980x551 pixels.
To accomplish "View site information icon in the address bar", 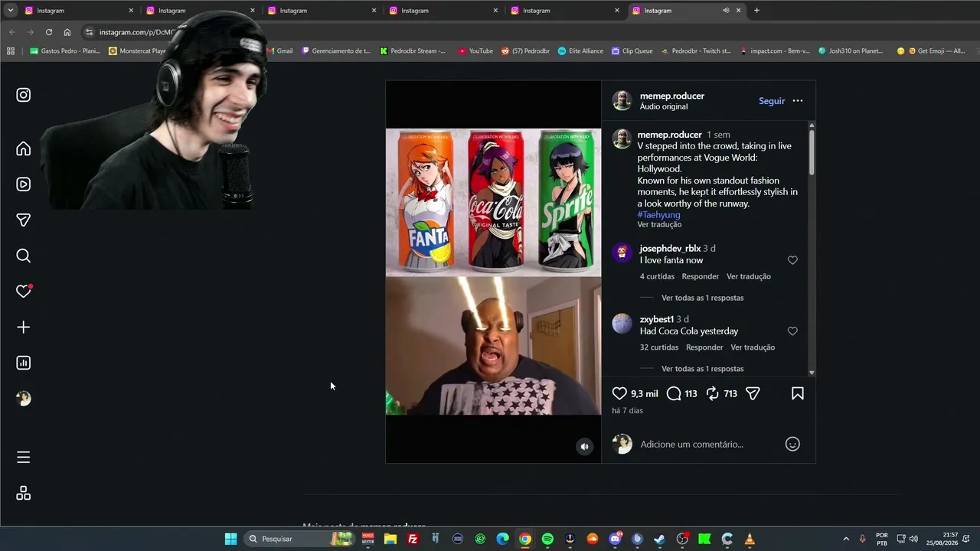I will (89, 32).
